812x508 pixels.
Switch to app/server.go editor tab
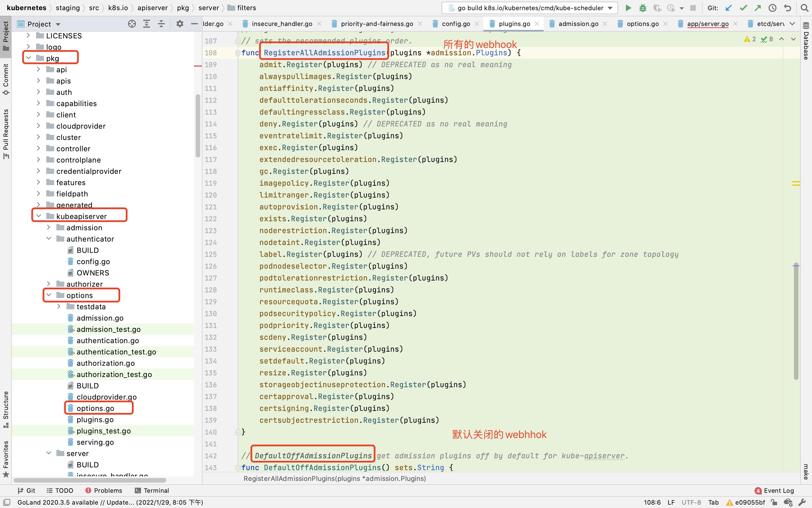[708, 24]
